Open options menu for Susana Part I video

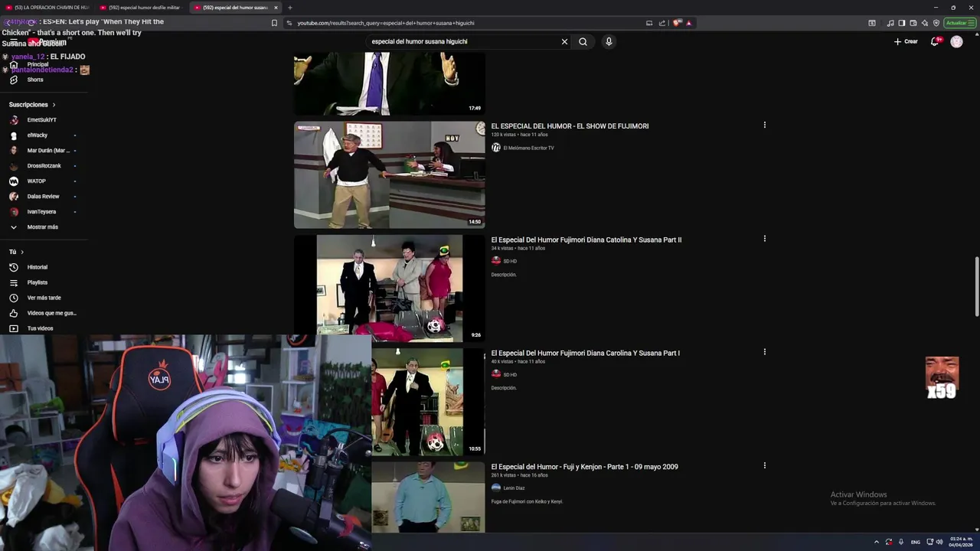point(764,352)
